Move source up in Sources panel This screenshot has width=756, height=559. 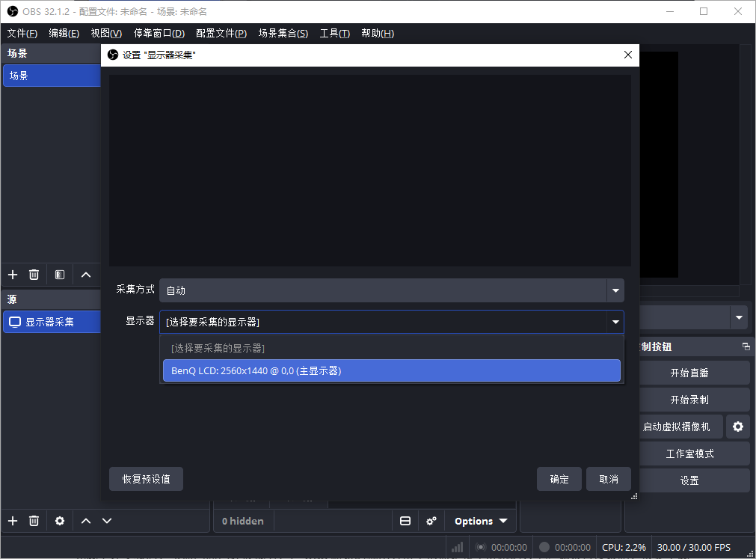(86, 521)
